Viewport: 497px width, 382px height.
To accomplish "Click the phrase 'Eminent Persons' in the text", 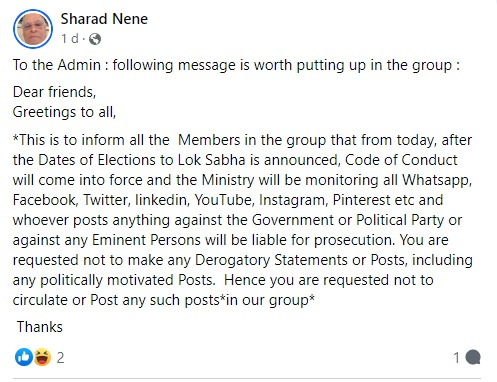I will [x=146, y=240].
